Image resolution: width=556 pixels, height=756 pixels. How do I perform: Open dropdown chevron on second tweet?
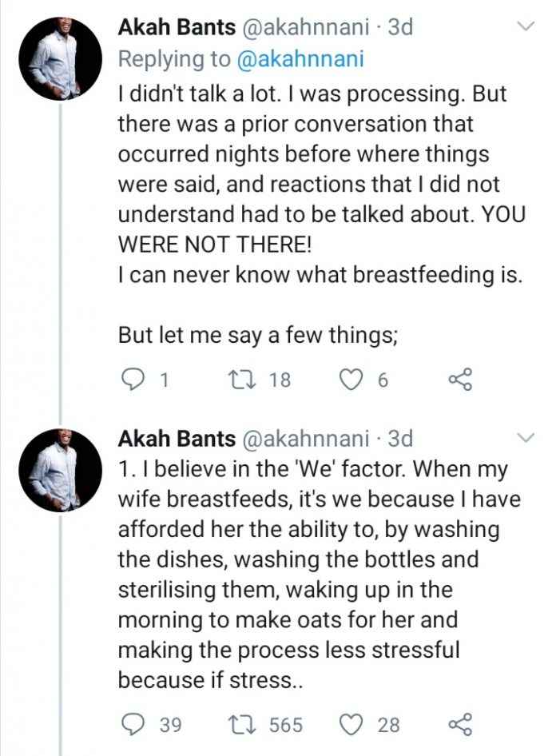[525, 437]
